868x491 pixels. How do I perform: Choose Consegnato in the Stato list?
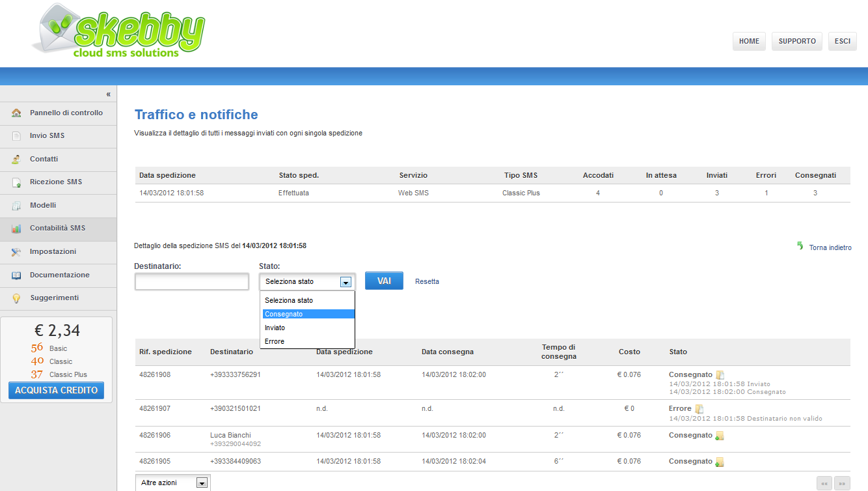[x=308, y=314]
